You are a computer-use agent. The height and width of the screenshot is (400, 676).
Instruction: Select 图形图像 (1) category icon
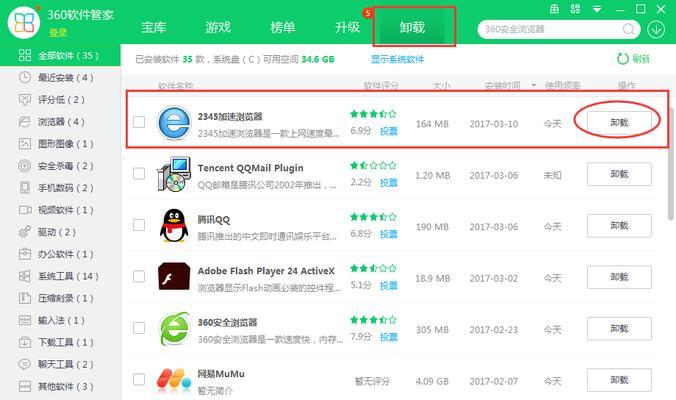coord(25,144)
